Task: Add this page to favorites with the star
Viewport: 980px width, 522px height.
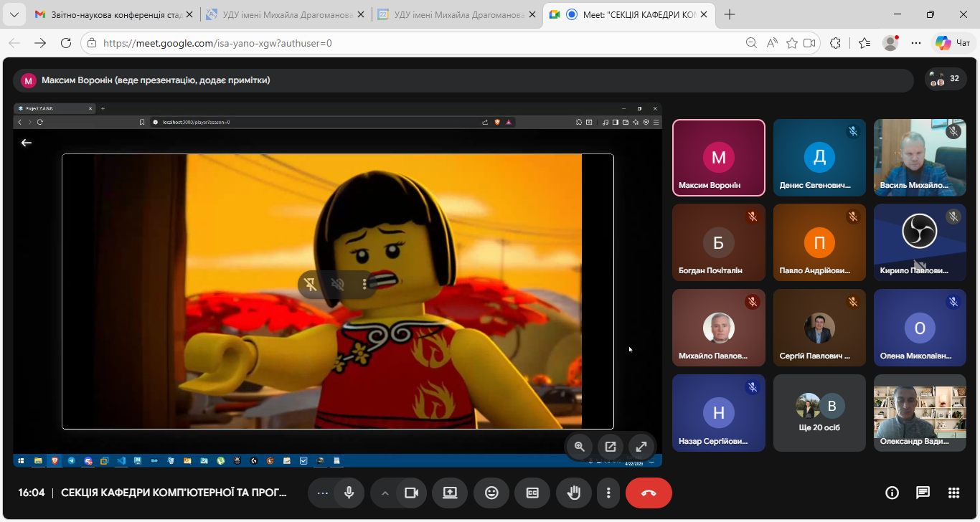Action: pos(792,43)
